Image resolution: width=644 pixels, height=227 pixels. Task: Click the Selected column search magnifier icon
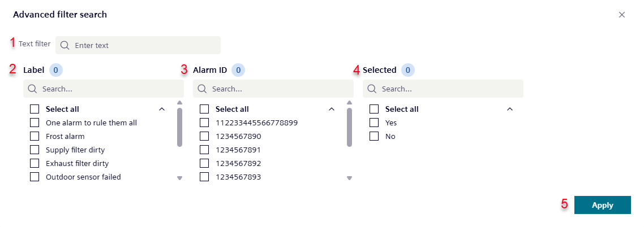click(372, 89)
